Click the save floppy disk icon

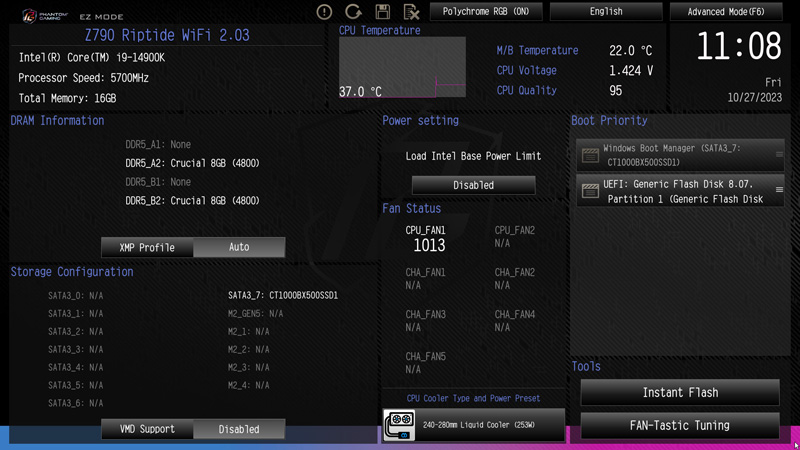pyautogui.click(x=383, y=12)
